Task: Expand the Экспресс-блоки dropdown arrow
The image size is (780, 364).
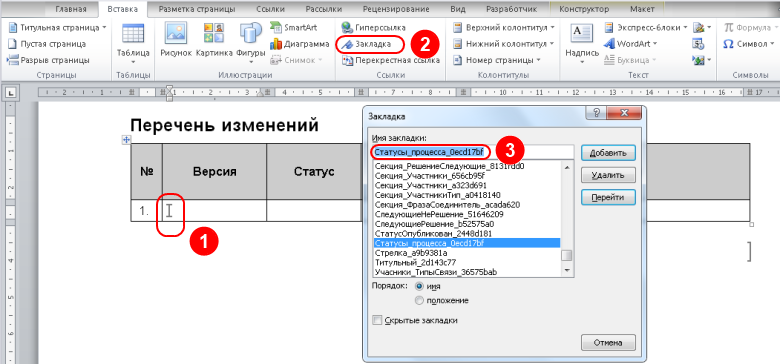Action: pyautogui.click(x=685, y=27)
